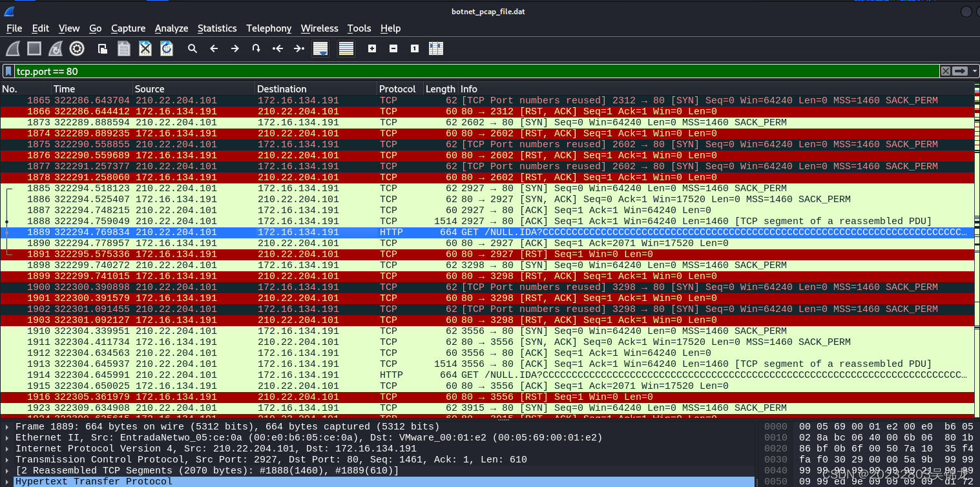Go back in packet history arrow
The image size is (980, 487).
point(214,48)
